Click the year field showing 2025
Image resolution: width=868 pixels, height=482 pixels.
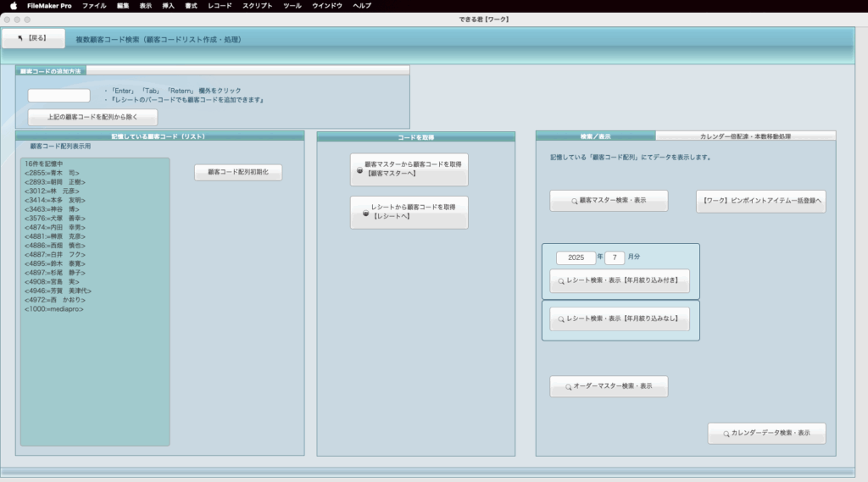tap(576, 258)
